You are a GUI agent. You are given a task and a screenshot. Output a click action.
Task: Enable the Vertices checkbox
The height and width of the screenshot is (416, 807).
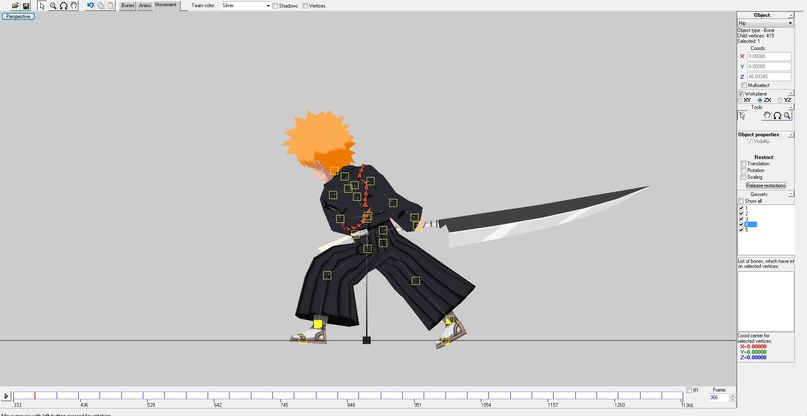tap(306, 6)
